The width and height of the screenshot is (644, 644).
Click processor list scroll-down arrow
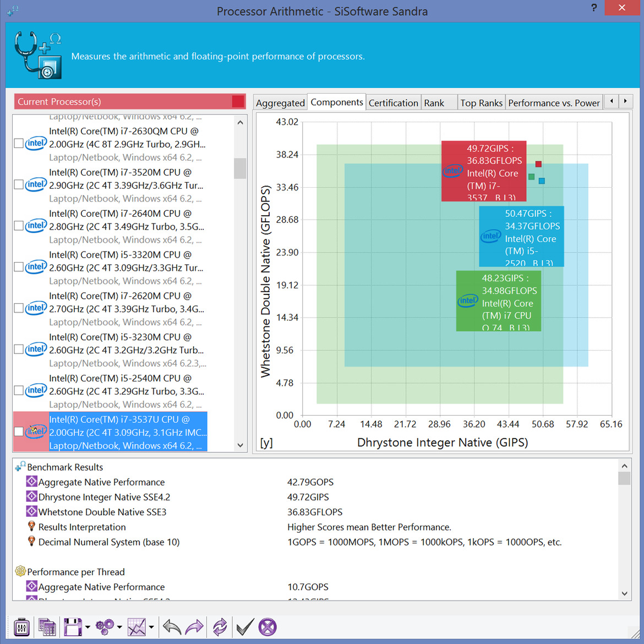pyautogui.click(x=241, y=445)
